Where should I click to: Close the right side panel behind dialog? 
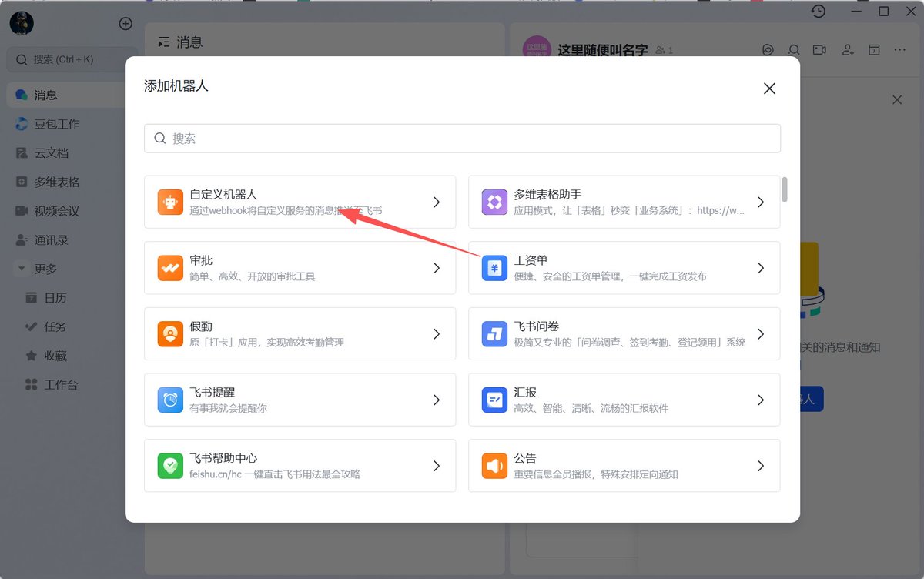(897, 100)
